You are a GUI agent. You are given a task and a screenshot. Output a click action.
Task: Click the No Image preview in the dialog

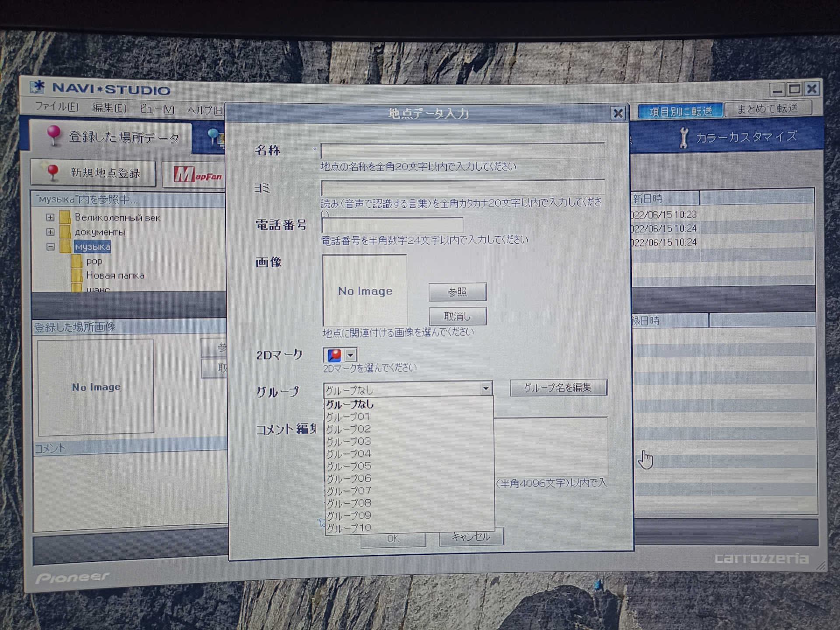[364, 290]
